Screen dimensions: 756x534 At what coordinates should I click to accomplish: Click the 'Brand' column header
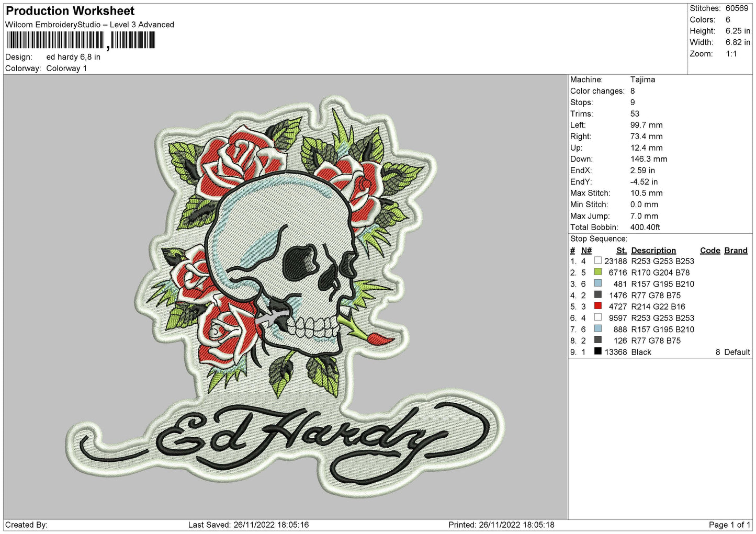point(736,251)
